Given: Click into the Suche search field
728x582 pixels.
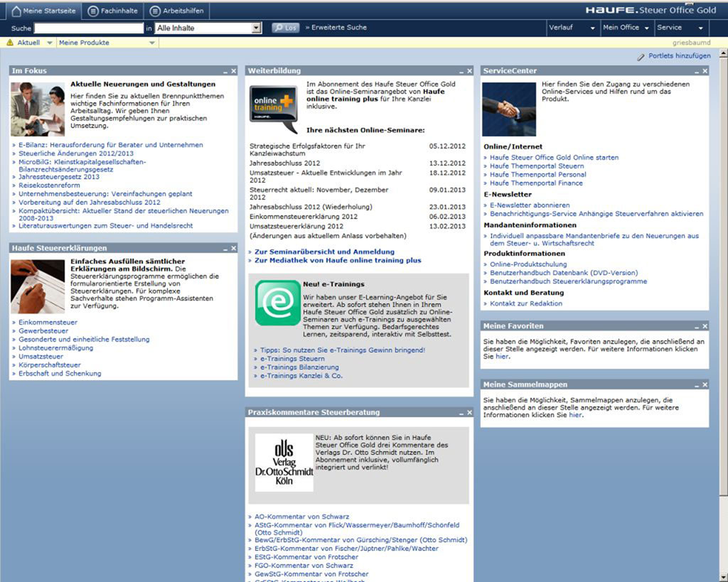Looking at the screenshot, I should (x=89, y=28).
